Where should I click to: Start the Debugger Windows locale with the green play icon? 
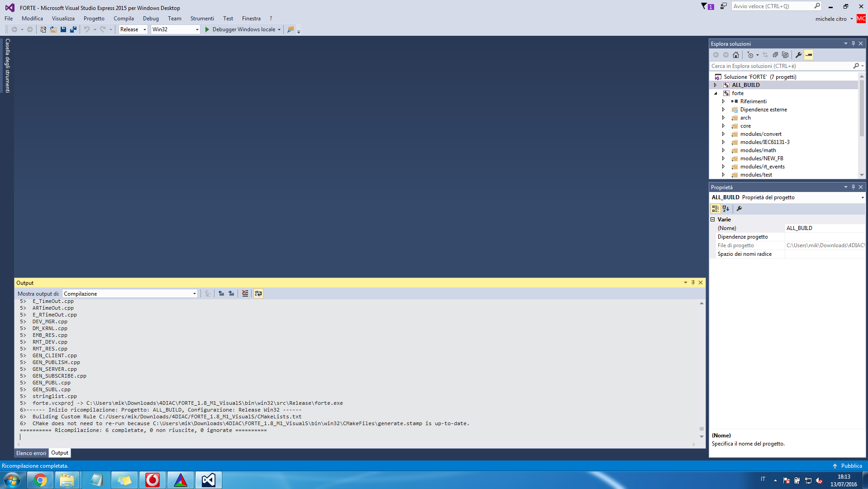click(207, 29)
